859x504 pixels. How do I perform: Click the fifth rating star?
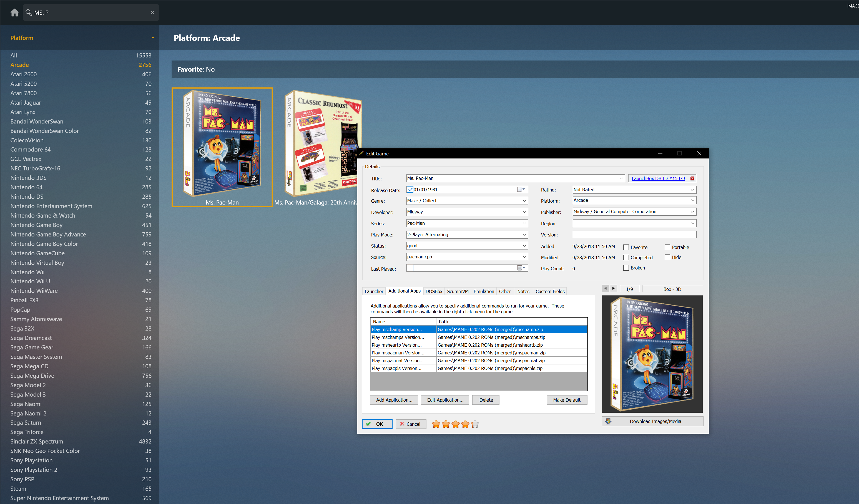475,424
